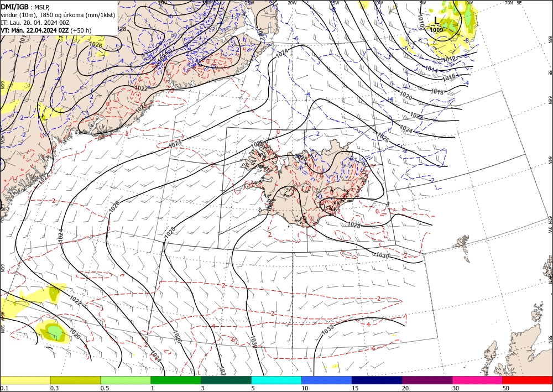Click the "DMI/IGB" title text
This screenshot has width=553, height=392.
tap(14, 6)
